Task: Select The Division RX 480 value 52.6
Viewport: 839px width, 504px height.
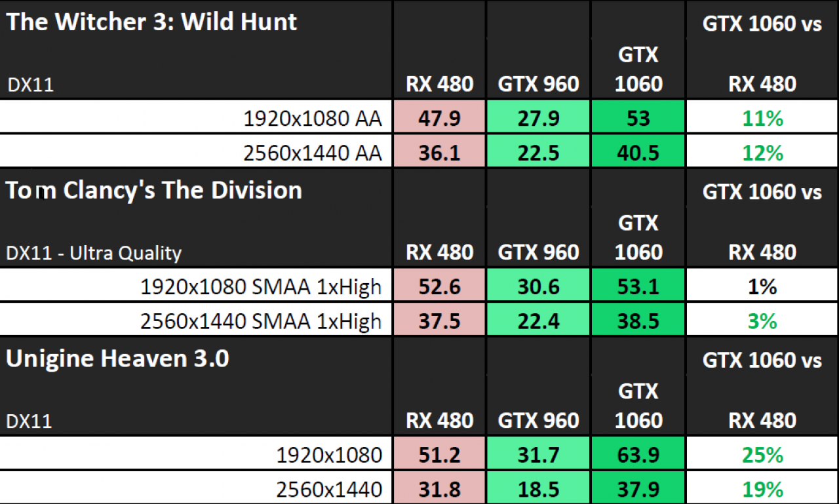Action: 439,286
